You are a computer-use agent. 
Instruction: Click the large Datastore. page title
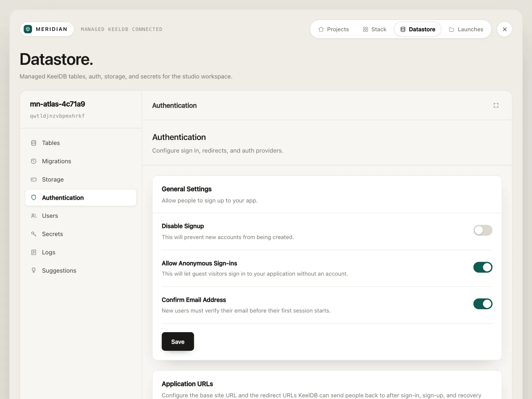click(57, 59)
